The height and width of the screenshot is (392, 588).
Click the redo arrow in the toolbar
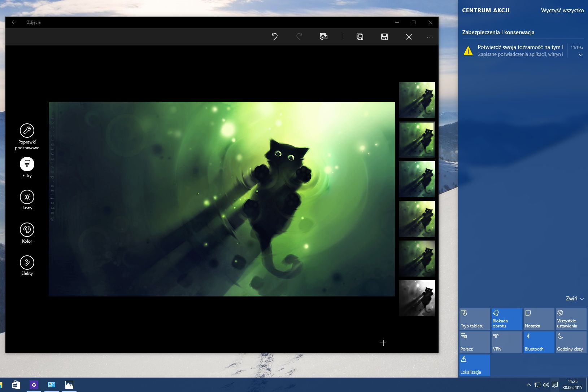pos(299,37)
